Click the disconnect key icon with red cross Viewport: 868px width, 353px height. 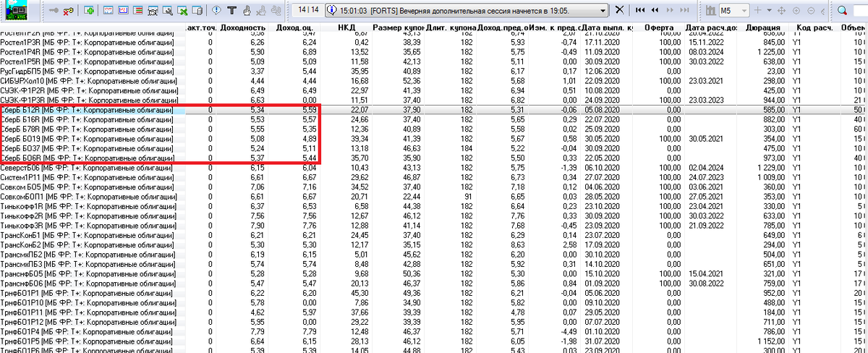point(67,11)
